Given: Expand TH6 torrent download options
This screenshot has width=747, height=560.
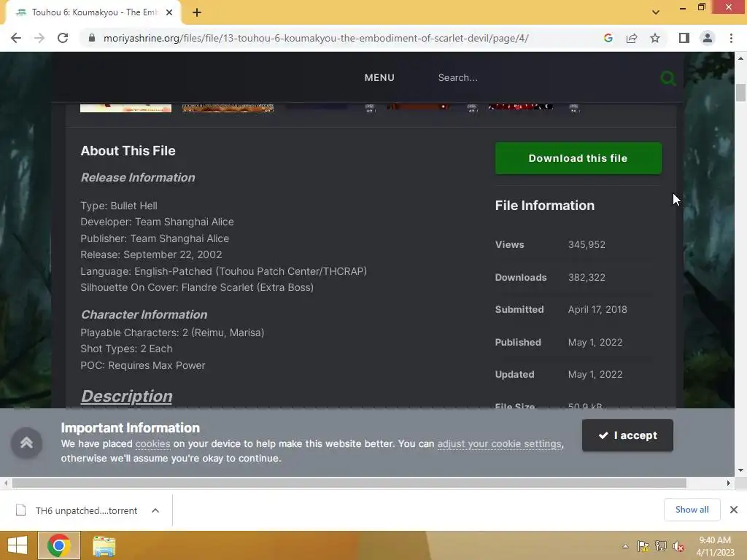Looking at the screenshot, I should 155,510.
